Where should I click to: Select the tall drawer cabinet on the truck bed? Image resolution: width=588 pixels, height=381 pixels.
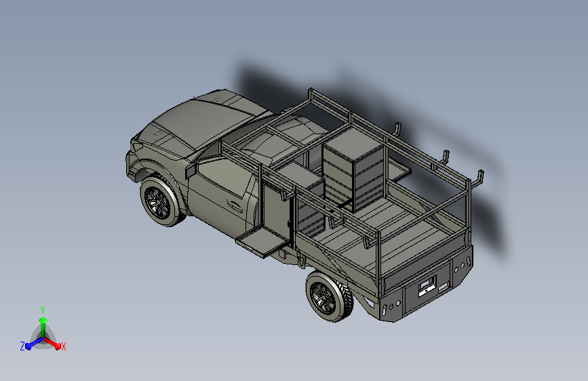(354, 169)
